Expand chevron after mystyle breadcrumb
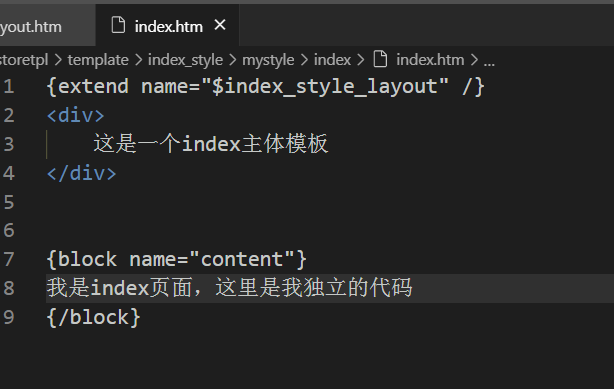 coord(304,60)
